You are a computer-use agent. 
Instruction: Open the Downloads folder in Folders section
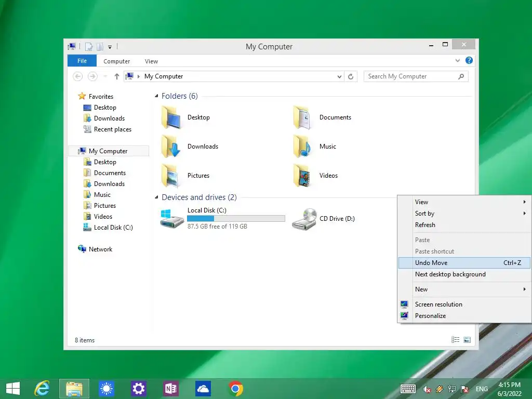pyautogui.click(x=171, y=146)
